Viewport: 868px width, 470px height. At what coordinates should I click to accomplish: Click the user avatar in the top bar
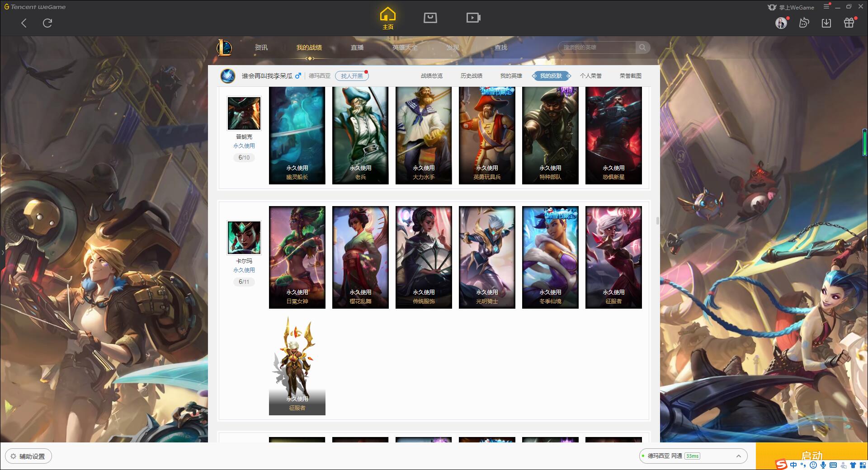781,23
